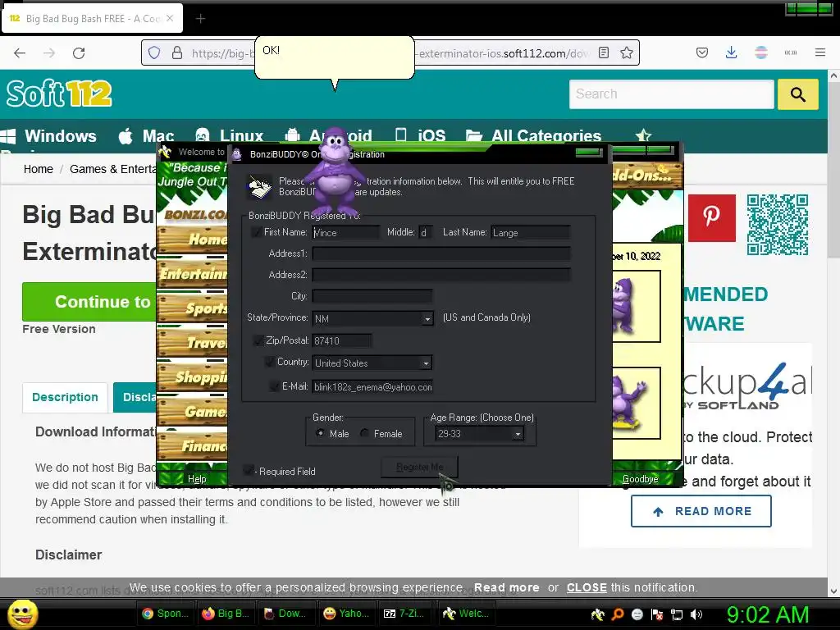
Task: Open the tracking protection shield icon
Action: coord(154,53)
